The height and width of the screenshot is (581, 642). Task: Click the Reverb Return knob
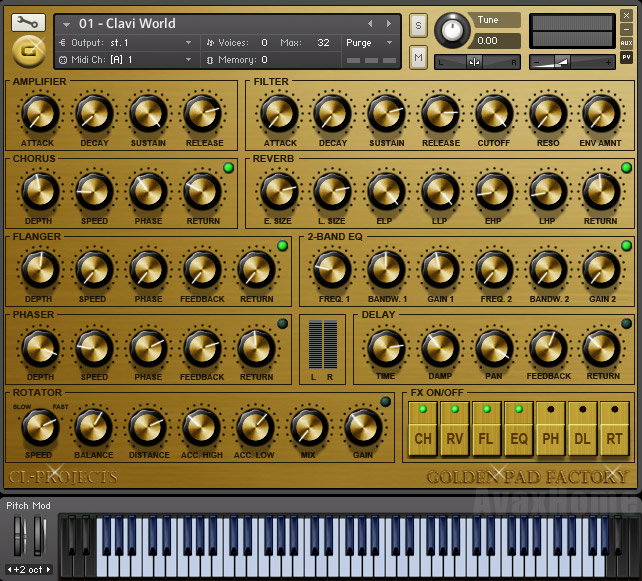pyautogui.click(x=601, y=191)
